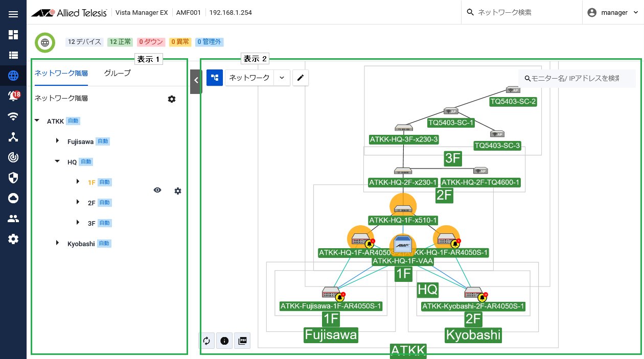The width and height of the screenshot is (644, 359).
Task: Filter by 0 異常 status badge
Action: [x=180, y=42]
